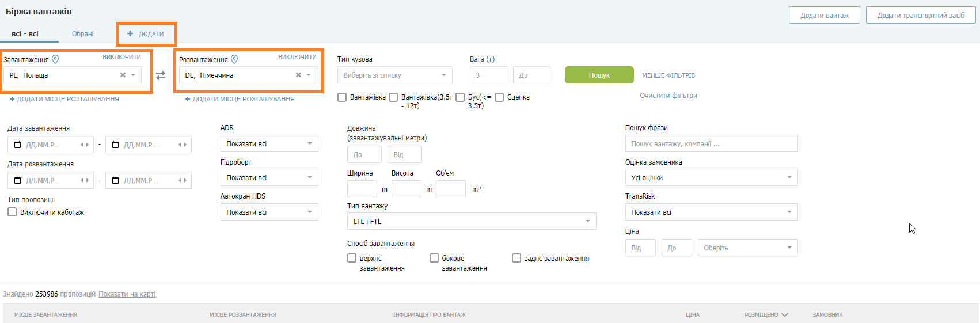The width and height of the screenshot is (980, 323).
Task: Click the ДОДАТИ tab
Action: click(x=146, y=34)
